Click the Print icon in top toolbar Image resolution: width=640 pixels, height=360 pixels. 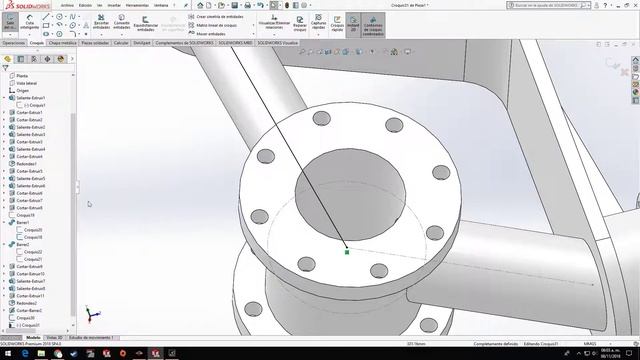coord(247,5)
